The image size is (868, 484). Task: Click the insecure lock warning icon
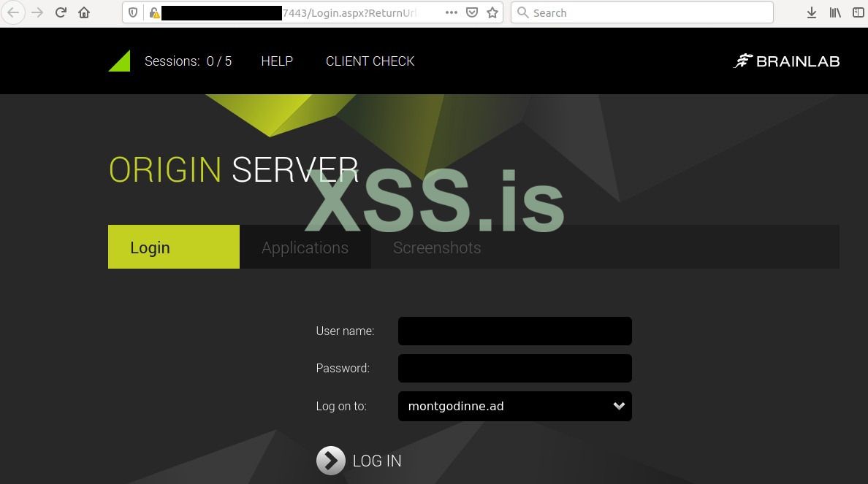pos(154,12)
